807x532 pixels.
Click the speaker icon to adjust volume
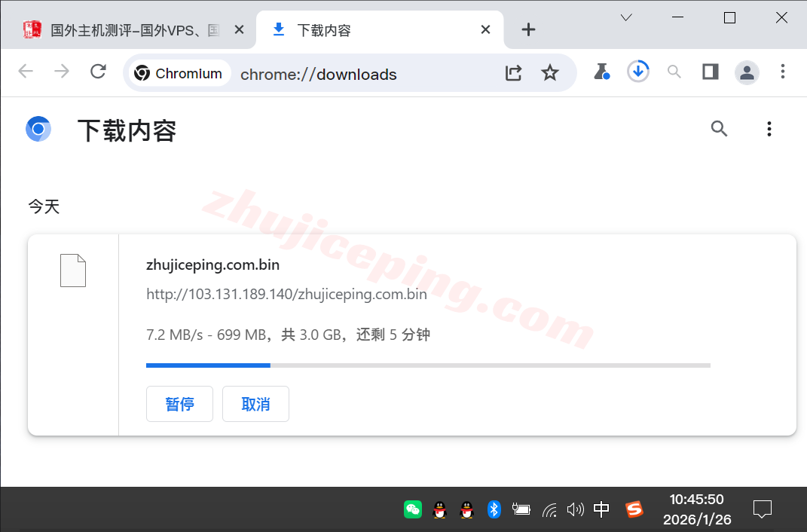(x=575, y=509)
